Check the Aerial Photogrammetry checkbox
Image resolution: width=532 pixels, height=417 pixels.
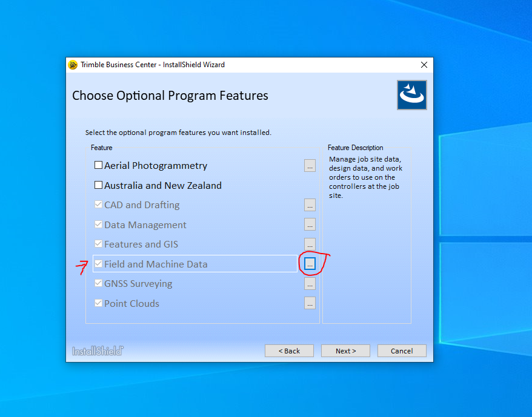98,165
